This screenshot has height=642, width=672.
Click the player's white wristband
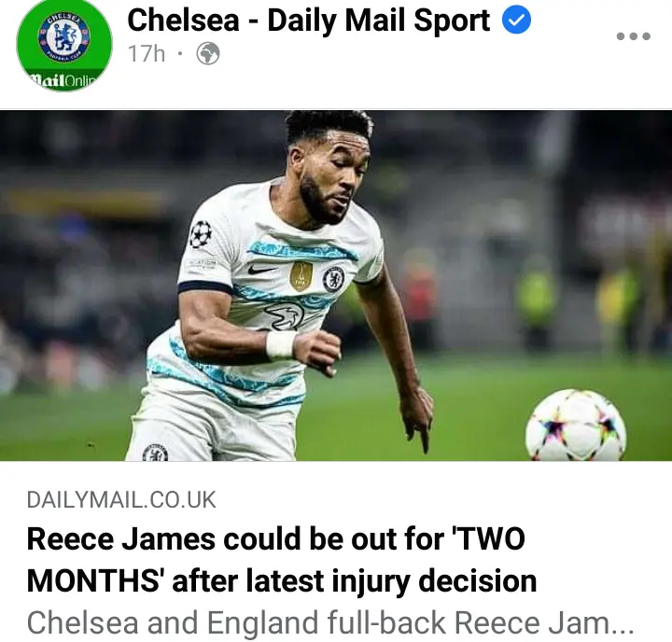(x=280, y=344)
